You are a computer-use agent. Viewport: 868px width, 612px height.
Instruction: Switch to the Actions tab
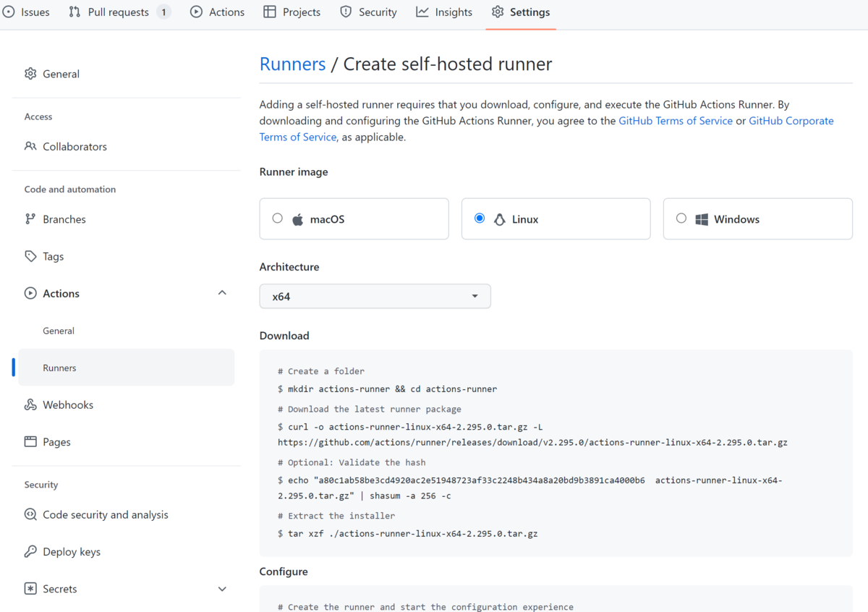(218, 12)
